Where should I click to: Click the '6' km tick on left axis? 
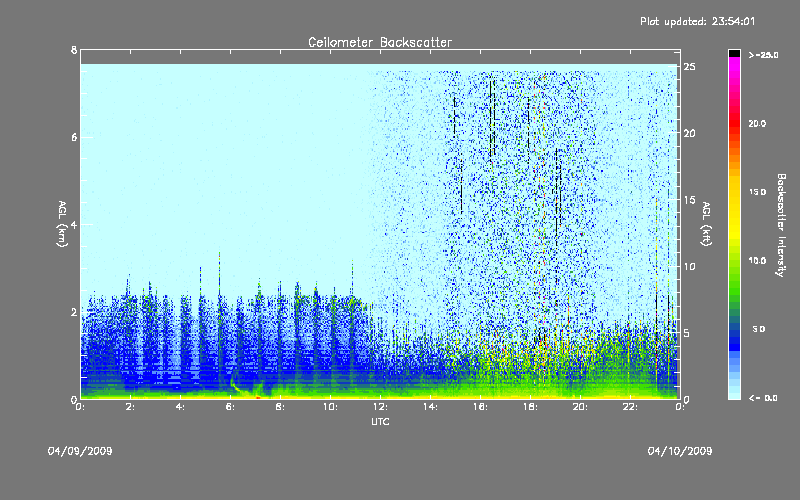(x=74, y=137)
